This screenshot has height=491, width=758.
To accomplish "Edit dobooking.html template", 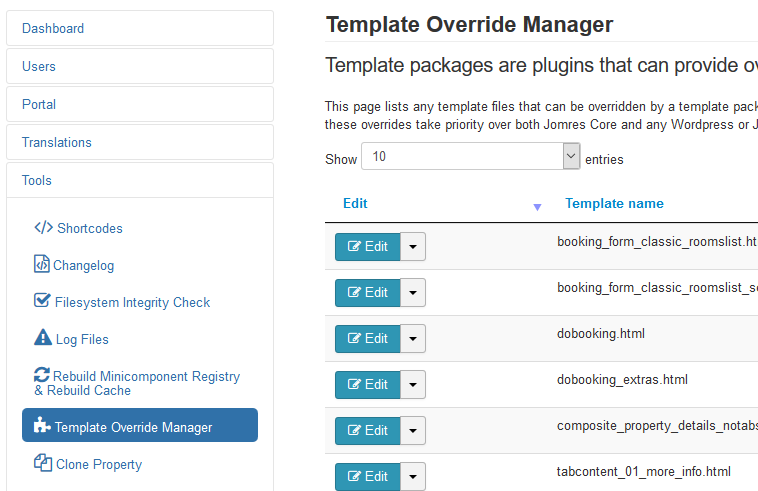I will (368, 338).
